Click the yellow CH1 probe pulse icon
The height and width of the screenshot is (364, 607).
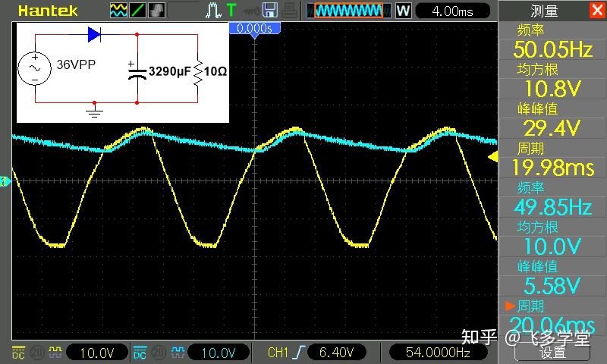click(55, 352)
